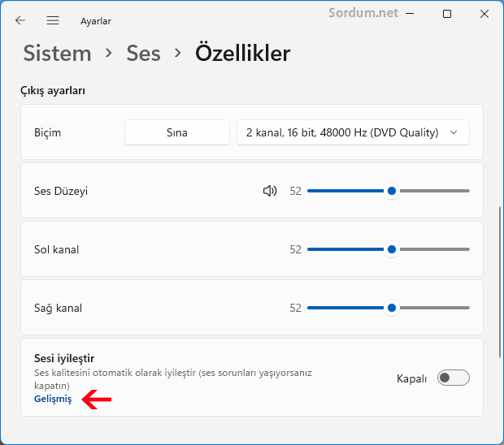The height and width of the screenshot is (445, 504).
Task: Minimize the Ayarlar window
Action: pos(410,14)
